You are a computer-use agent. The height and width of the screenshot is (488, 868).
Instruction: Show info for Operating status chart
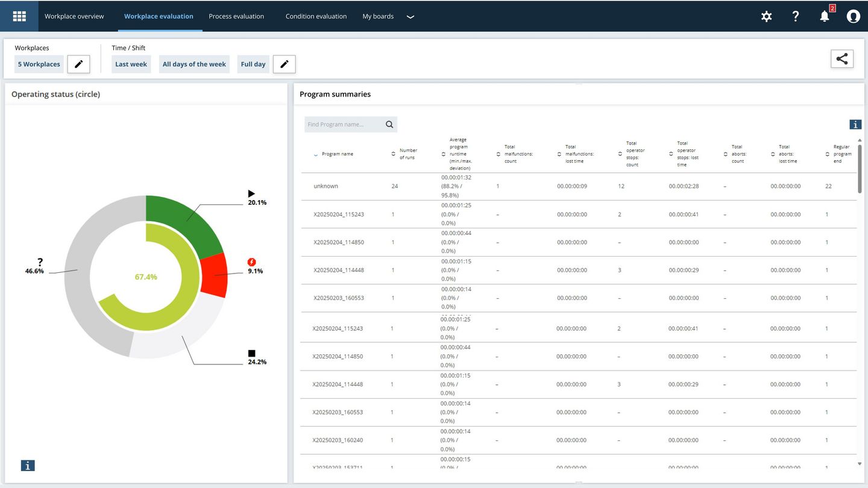click(28, 465)
